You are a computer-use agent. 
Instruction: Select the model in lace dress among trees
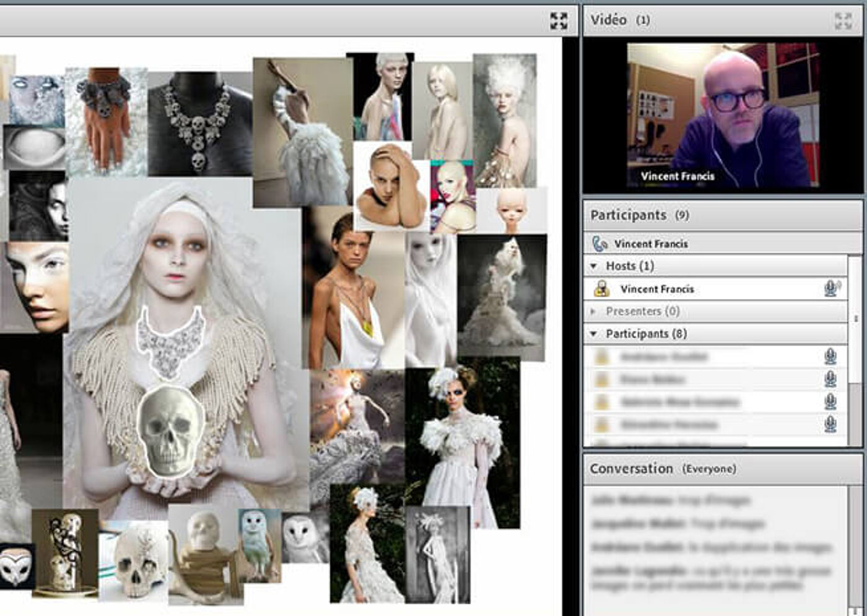tap(367, 544)
